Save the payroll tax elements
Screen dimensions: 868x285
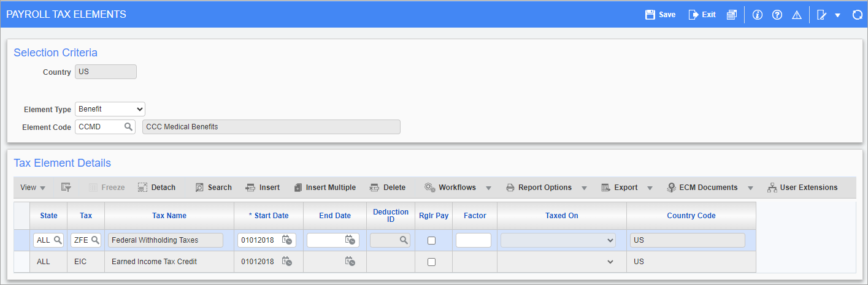[661, 15]
